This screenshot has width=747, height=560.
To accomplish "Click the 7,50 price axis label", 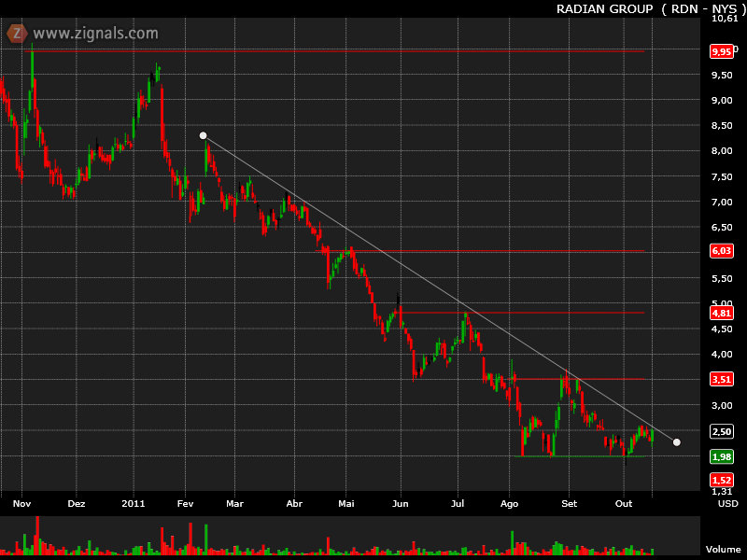I will click(x=722, y=176).
